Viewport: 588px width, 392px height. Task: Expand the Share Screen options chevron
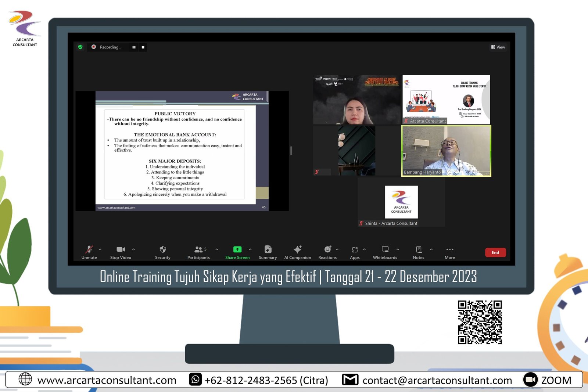(x=250, y=249)
